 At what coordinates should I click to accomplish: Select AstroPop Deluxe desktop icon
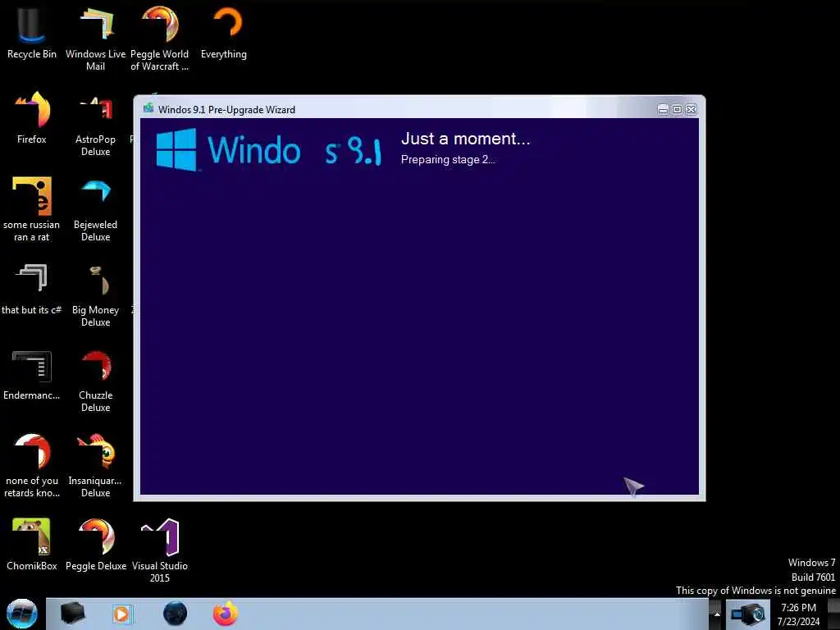pos(95,125)
